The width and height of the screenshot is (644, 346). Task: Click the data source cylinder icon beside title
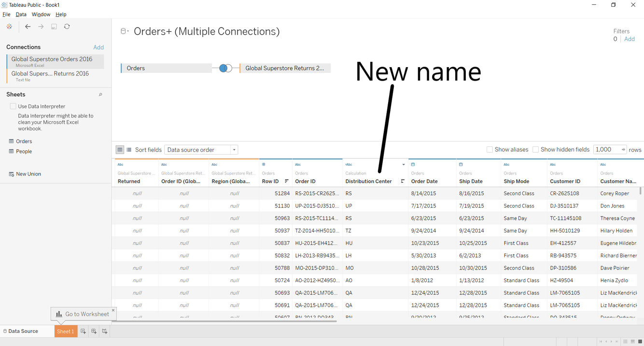(124, 31)
